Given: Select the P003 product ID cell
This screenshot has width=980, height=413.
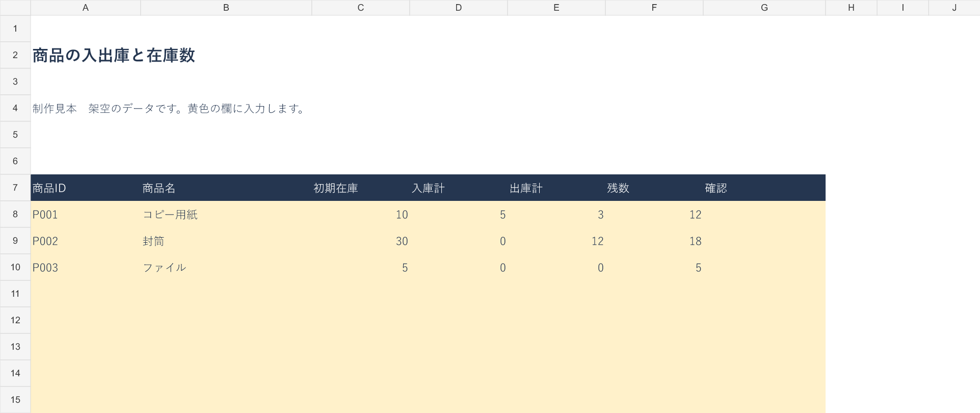Looking at the screenshot, I should (x=86, y=268).
